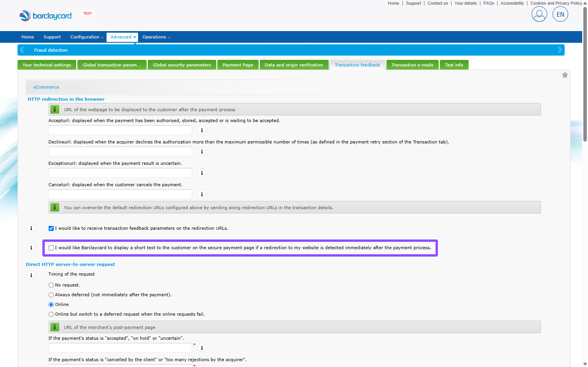This screenshot has width=588, height=367.
Task: Switch to Payment Page tab
Action: (238, 65)
